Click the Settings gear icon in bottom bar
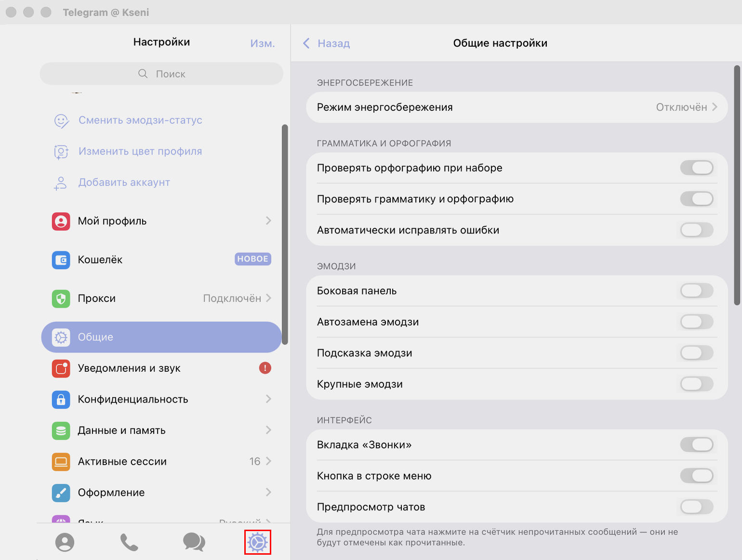Image resolution: width=742 pixels, height=560 pixels. pos(258,542)
